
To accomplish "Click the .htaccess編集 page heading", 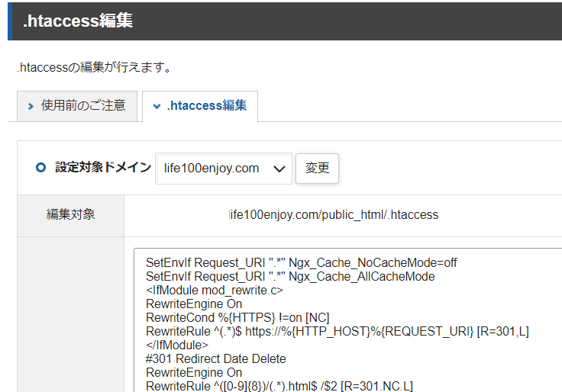I will (78, 21).
